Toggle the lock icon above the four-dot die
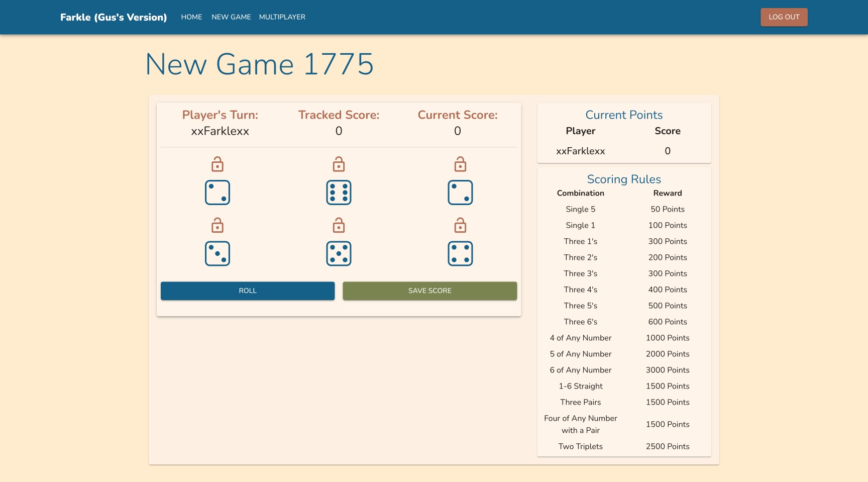Viewport: 868px width, 482px height. (460, 225)
